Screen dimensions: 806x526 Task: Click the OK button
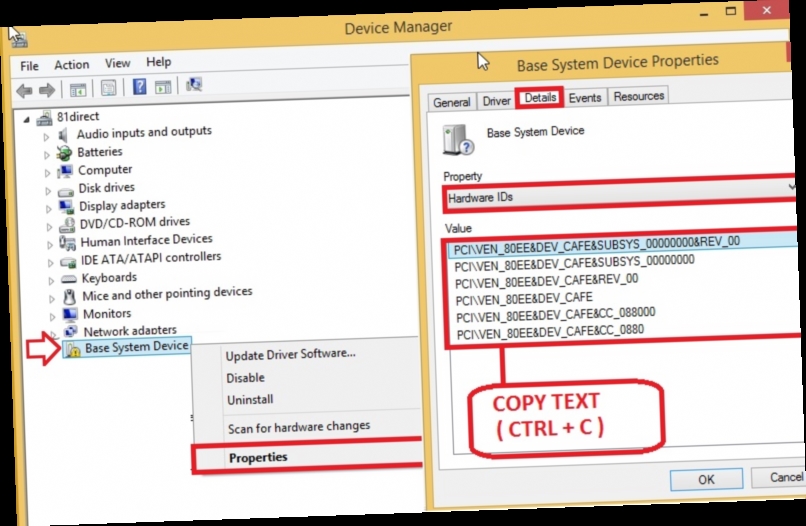(x=706, y=479)
